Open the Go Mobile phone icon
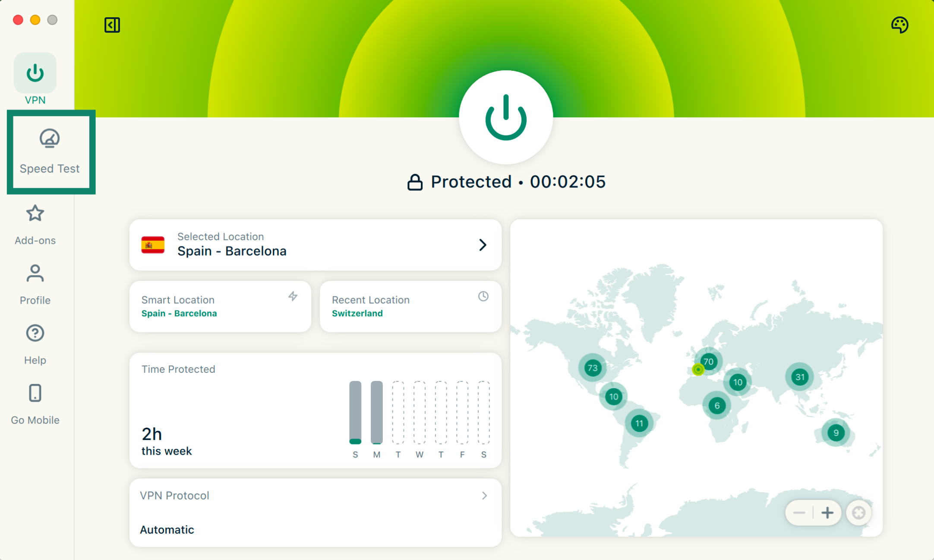Screen dimensions: 934x560 pos(35,393)
